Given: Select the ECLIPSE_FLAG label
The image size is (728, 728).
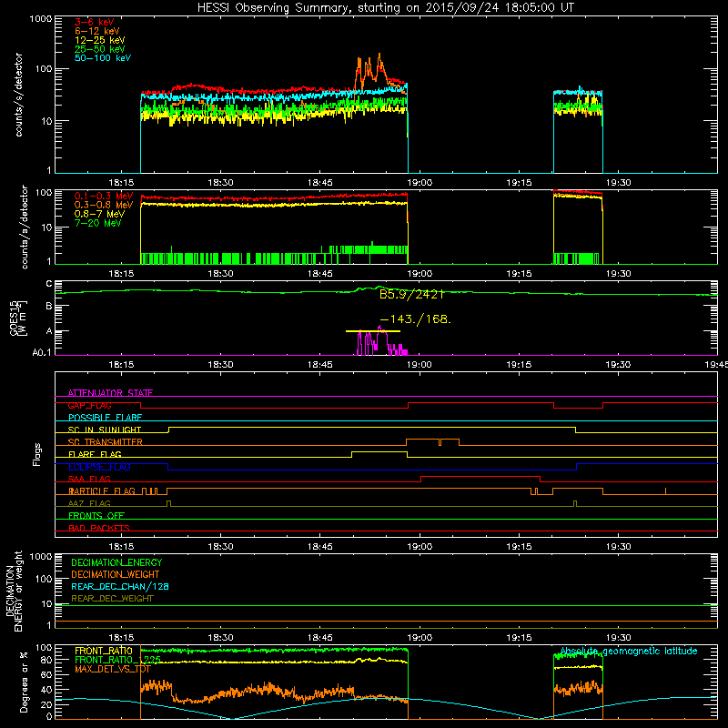Looking at the screenshot, I should [x=99, y=467].
